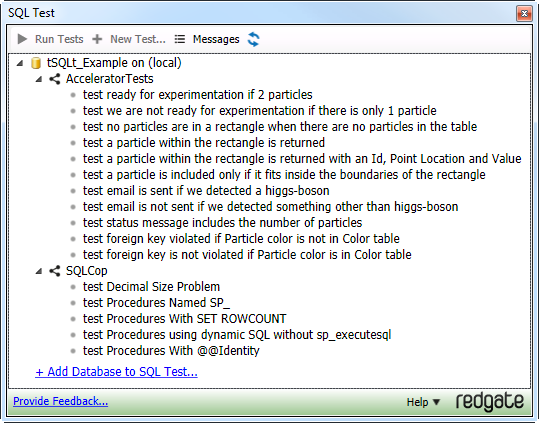
Task: Select test returning Id, Point Location and Value
Action: [302, 159]
